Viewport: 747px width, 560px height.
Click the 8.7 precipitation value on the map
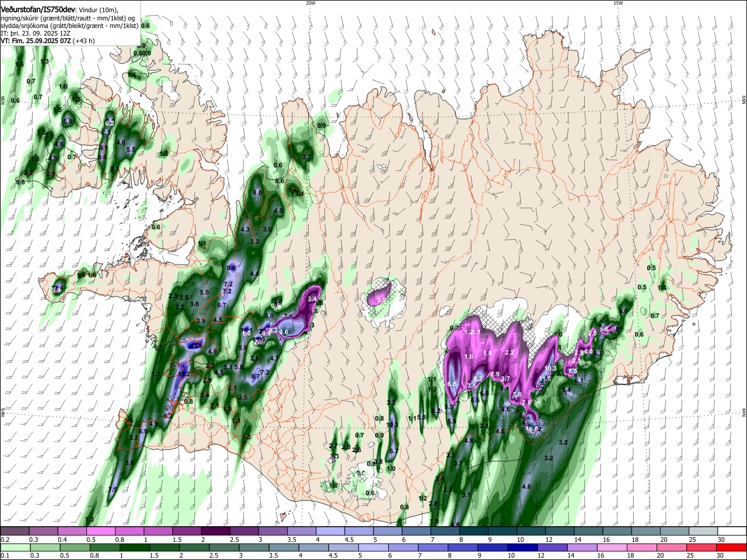point(256,376)
